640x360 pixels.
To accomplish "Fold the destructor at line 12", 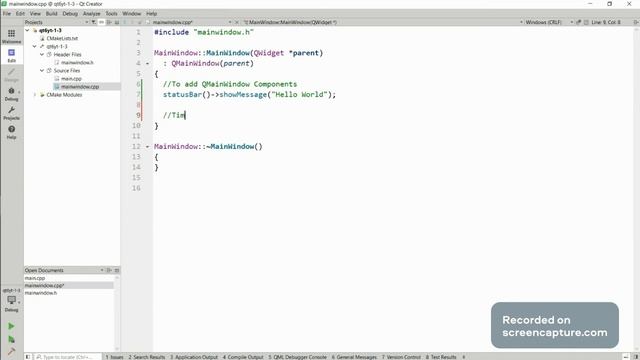I will pyautogui.click(x=148, y=147).
